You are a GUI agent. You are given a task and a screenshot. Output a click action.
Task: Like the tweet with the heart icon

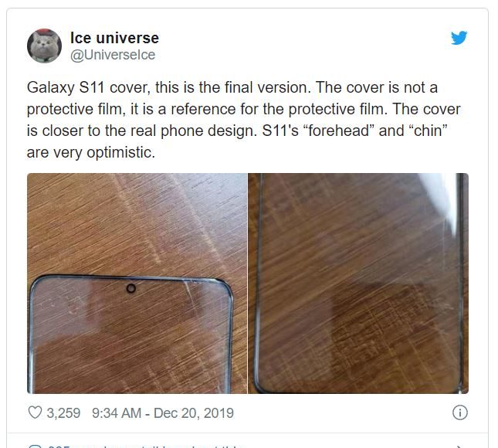pyautogui.click(x=35, y=412)
